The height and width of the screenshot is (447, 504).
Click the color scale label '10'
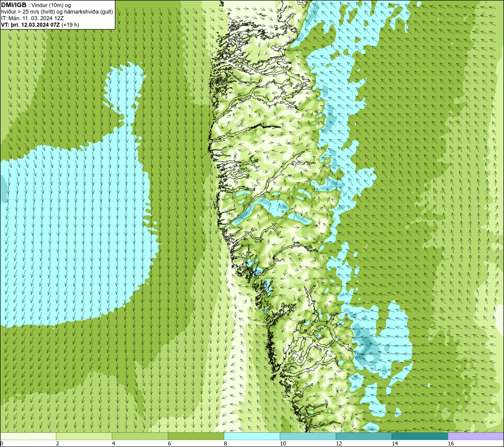click(283, 443)
